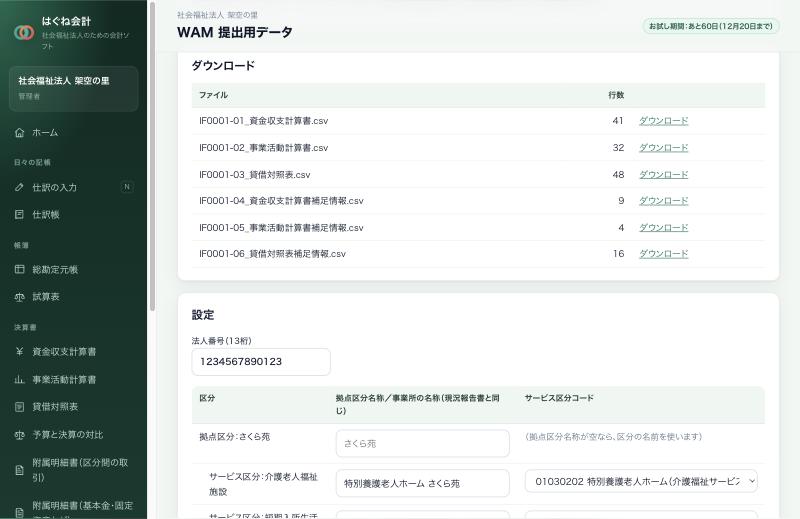The height and width of the screenshot is (519, 800).
Task: Click the 総勘定元帳 table icon
Action: click(19, 269)
